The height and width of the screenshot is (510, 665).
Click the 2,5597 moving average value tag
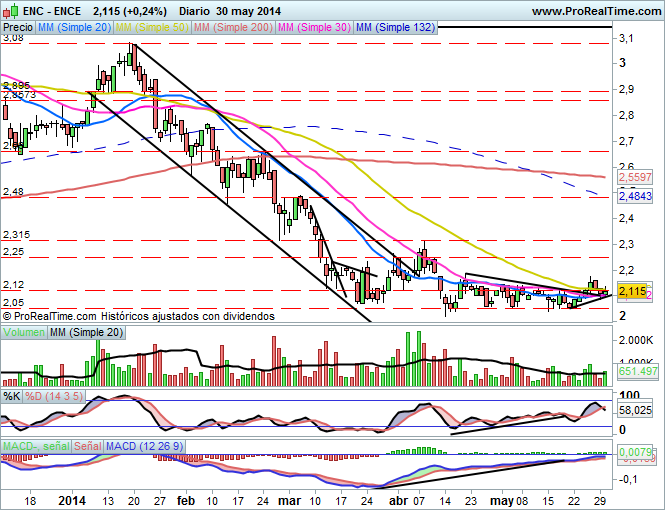click(635, 177)
